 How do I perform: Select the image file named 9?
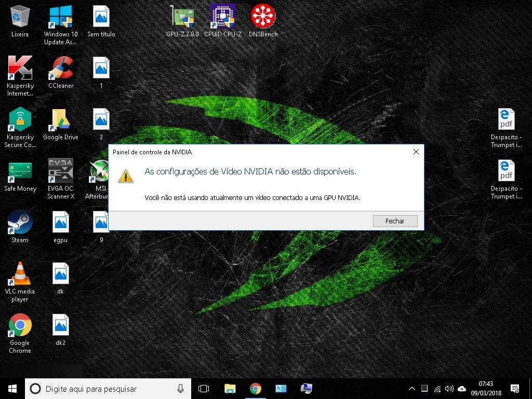pyautogui.click(x=101, y=227)
